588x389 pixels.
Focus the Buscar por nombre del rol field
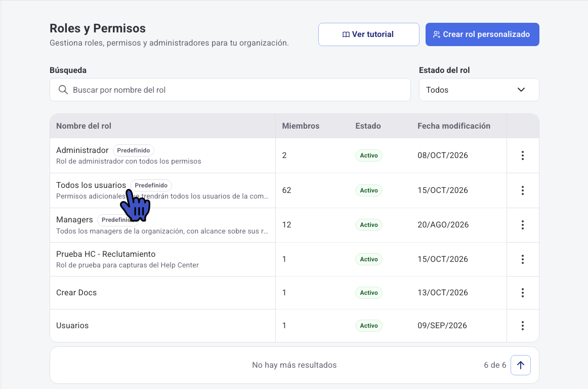click(x=230, y=90)
